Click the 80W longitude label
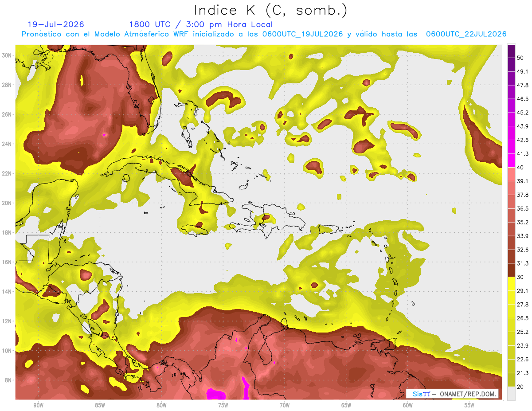 click(161, 405)
